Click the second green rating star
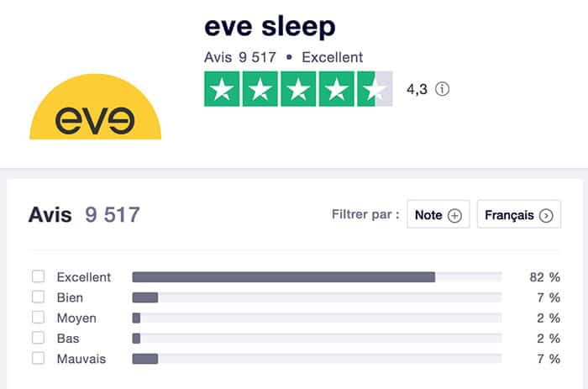This screenshot has height=389, width=588. tap(260, 89)
